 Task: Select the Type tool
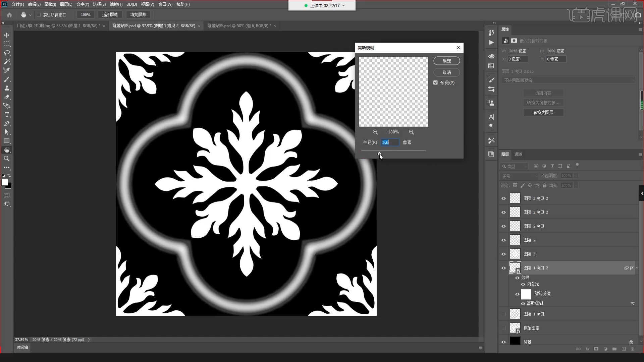[x=7, y=114]
